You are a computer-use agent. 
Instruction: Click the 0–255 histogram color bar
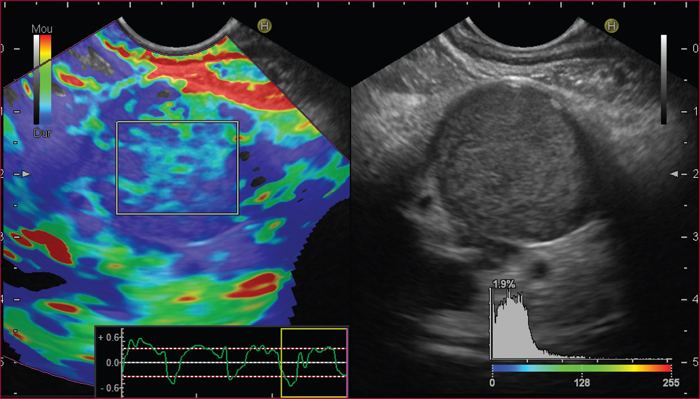[x=581, y=368]
